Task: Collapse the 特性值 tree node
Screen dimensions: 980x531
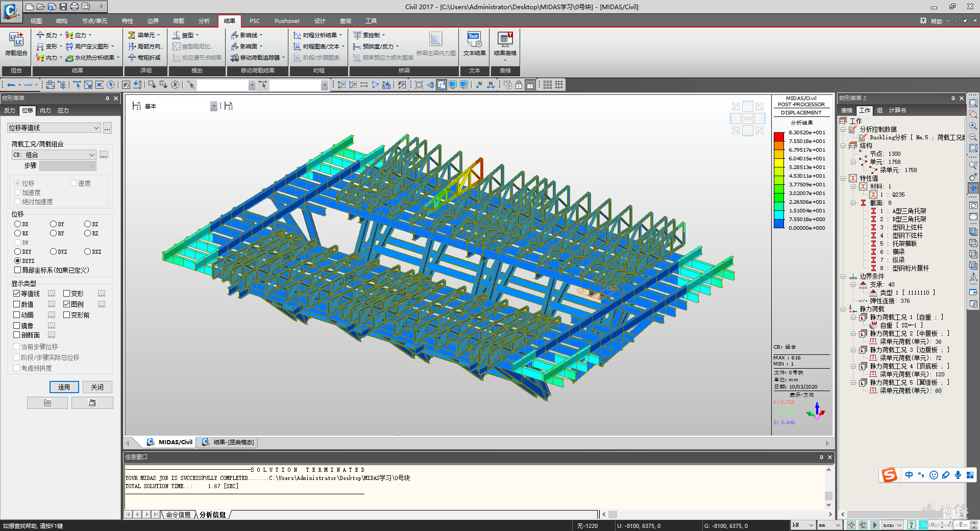Action: tap(843, 178)
